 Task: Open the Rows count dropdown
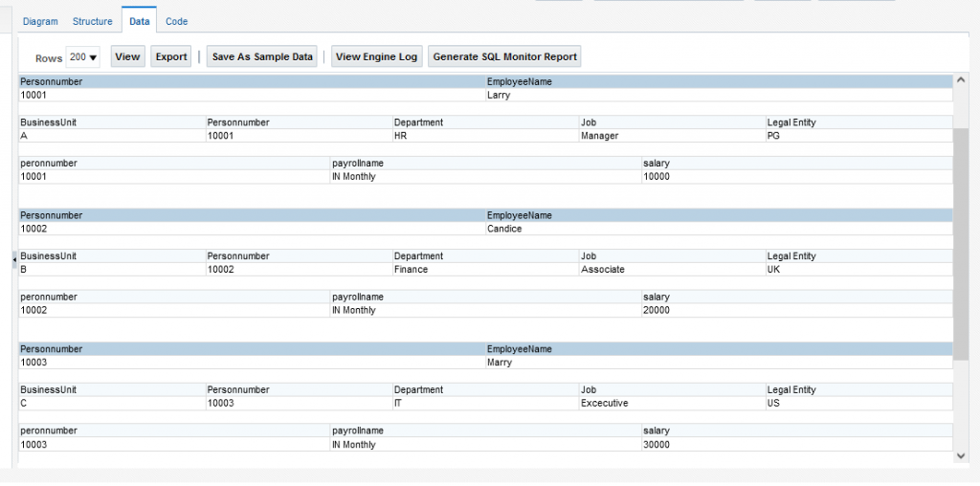coord(83,57)
